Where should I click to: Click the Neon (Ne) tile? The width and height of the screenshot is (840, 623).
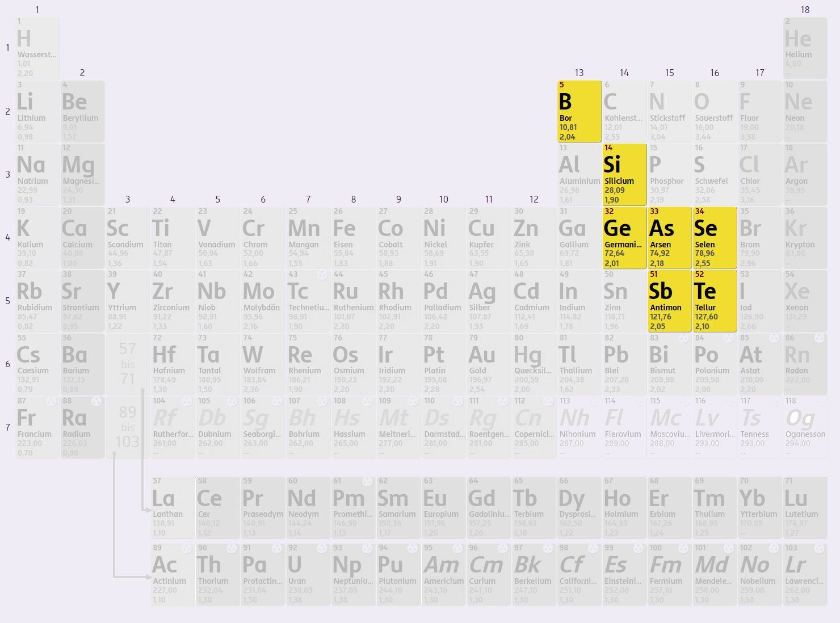click(805, 111)
